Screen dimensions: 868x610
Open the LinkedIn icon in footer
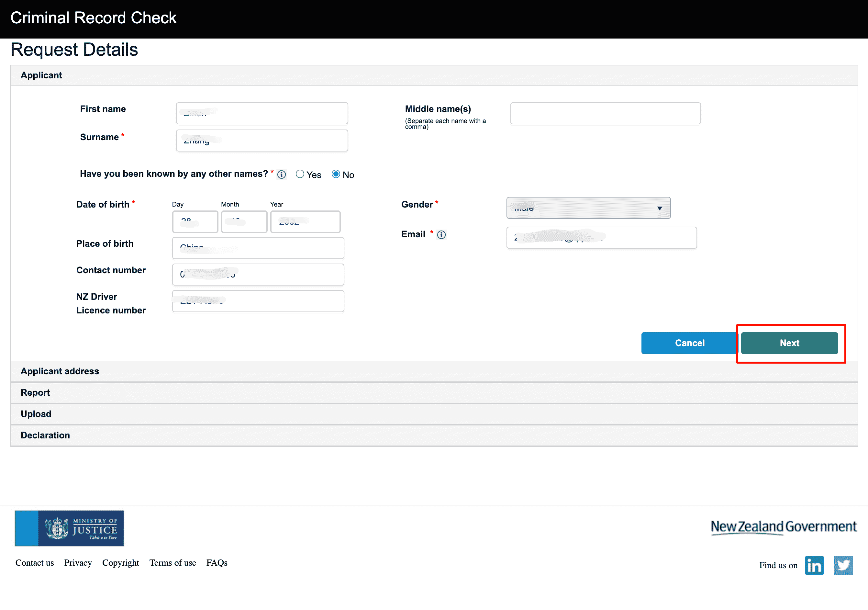814,565
